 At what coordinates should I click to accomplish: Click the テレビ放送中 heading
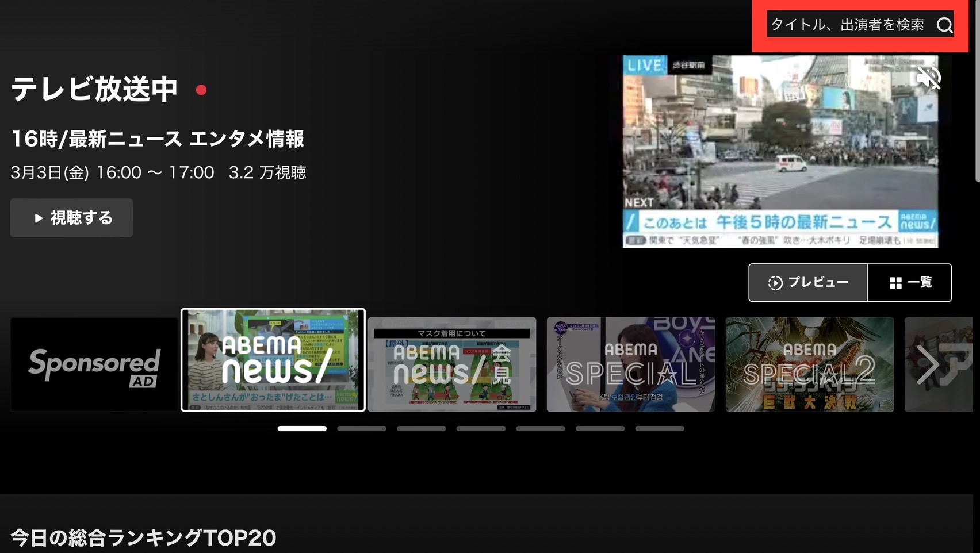(94, 89)
